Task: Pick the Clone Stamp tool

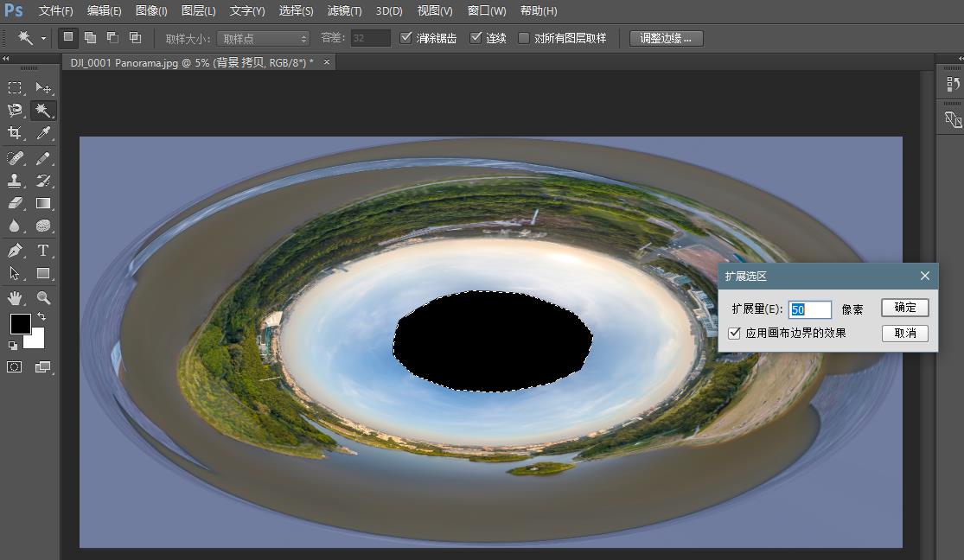Action: pos(15,181)
